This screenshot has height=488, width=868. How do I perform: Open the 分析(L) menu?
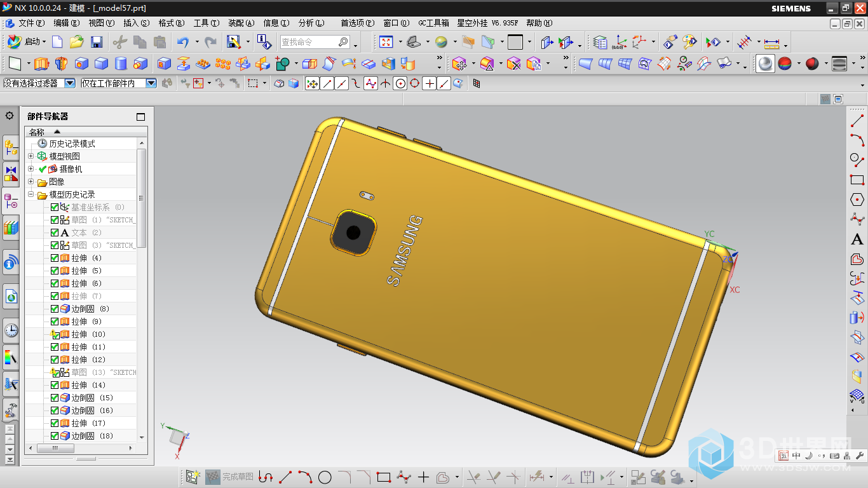click(311, 23)
